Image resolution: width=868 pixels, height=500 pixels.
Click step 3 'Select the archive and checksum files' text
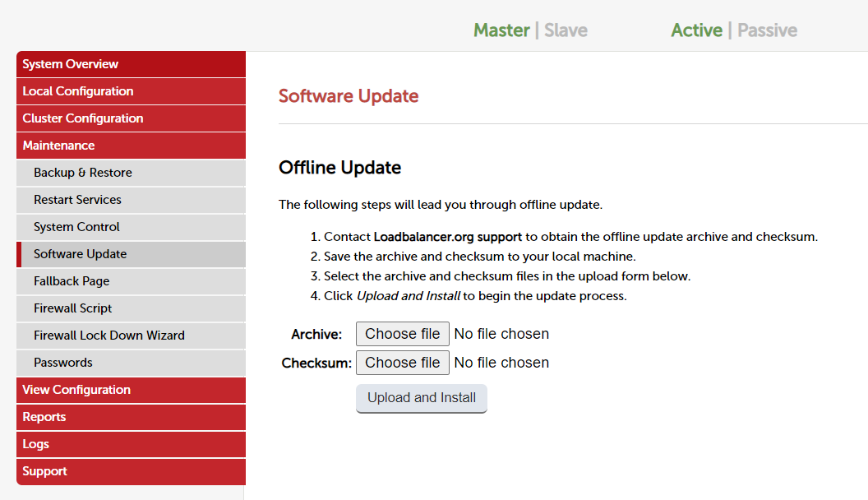pyautogui.click(x=507, y=276)
